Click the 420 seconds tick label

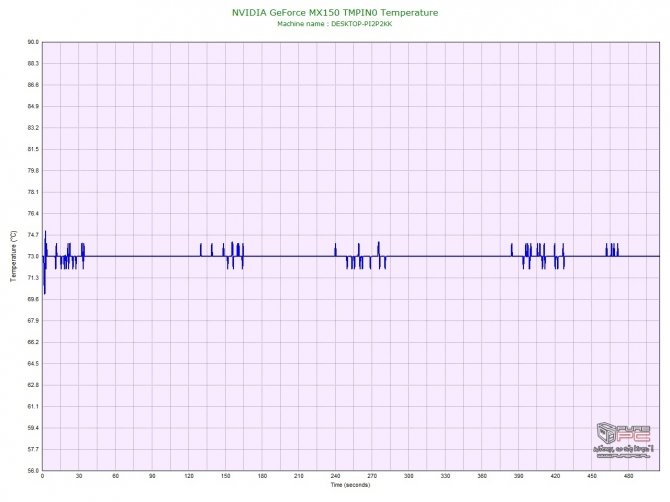[x=555, y=476]
